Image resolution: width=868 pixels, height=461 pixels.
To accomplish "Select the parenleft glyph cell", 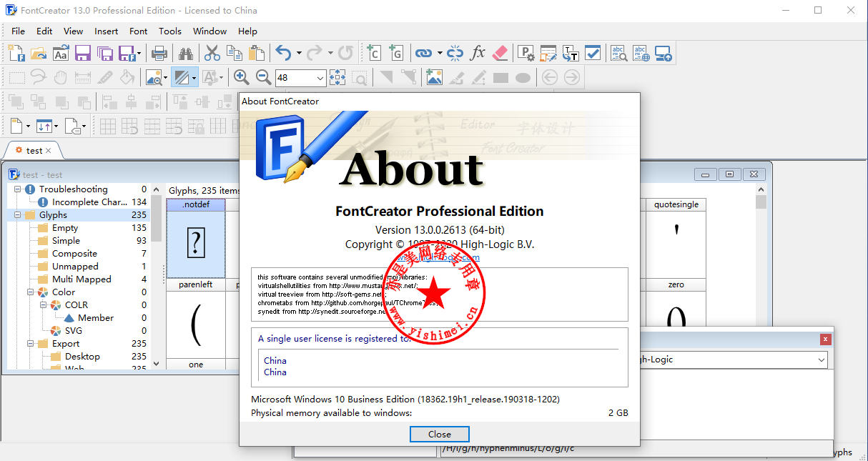I will pos(195,318).
